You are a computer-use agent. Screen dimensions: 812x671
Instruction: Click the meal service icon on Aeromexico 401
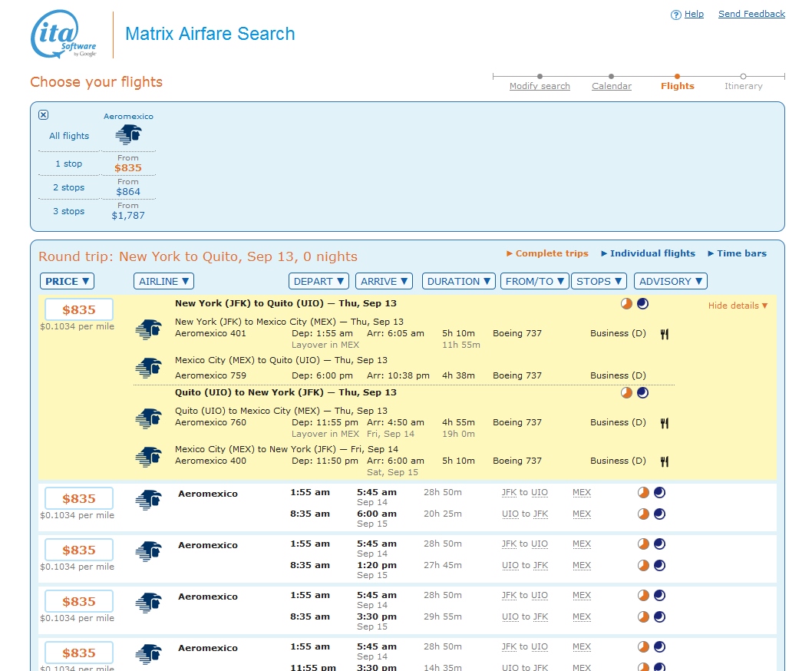tap(664, 333)
